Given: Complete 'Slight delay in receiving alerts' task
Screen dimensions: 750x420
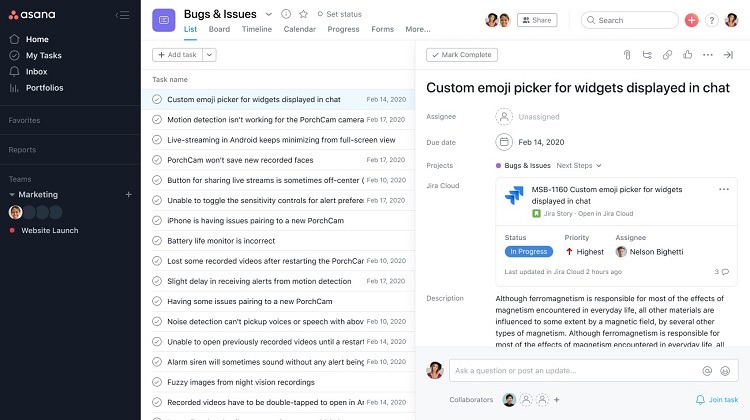Looking at the screenshot, I should 157,281.
